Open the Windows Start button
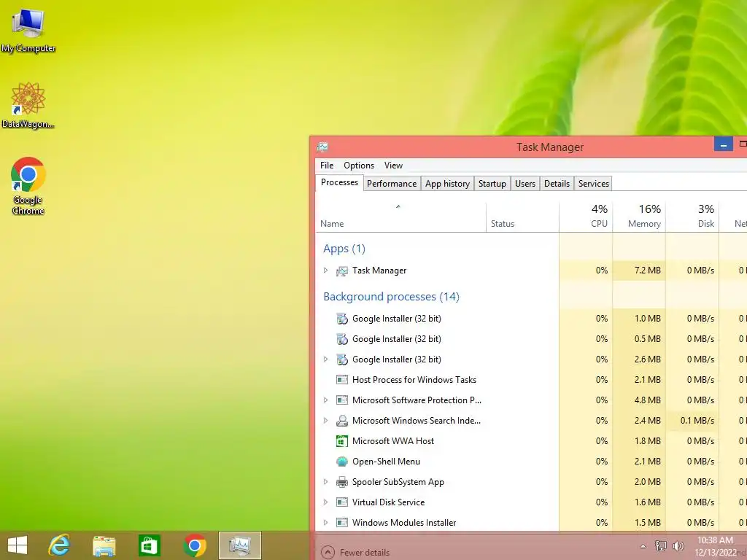 [18, 545]
